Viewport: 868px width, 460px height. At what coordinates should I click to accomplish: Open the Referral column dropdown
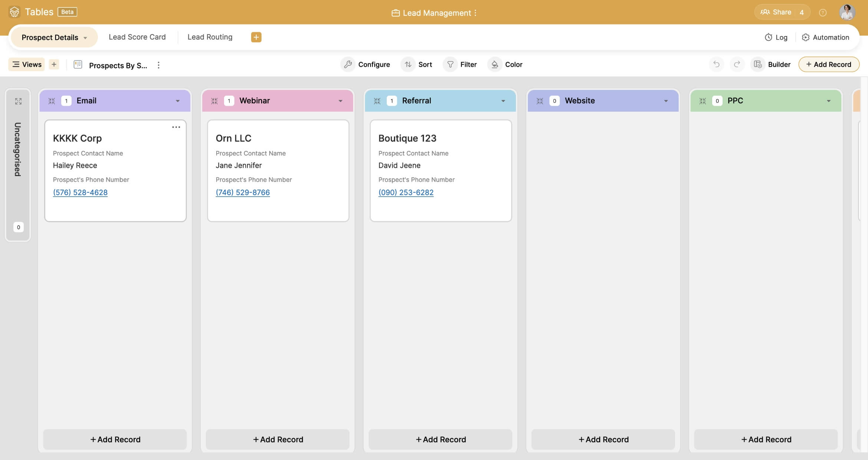[503, 101]
